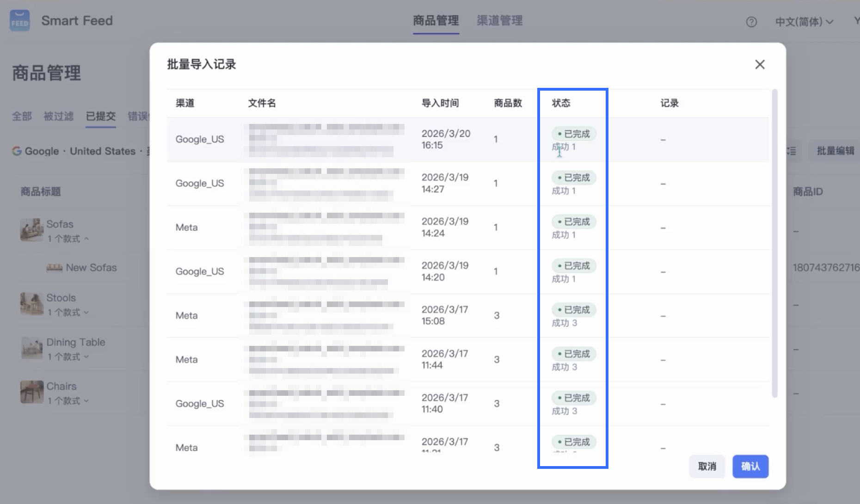Expand the Dining Table variants chevron
Viewport: 860px width, 504px height.
(x=86, y=357)
